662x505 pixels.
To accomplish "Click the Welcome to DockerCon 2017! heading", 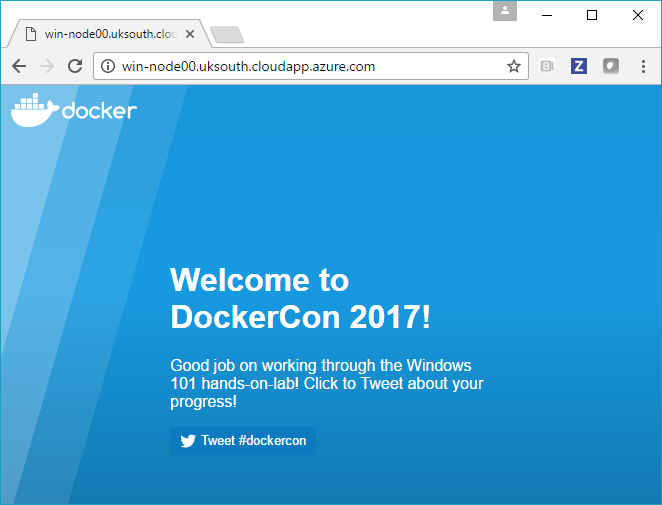I will (301, 298).
